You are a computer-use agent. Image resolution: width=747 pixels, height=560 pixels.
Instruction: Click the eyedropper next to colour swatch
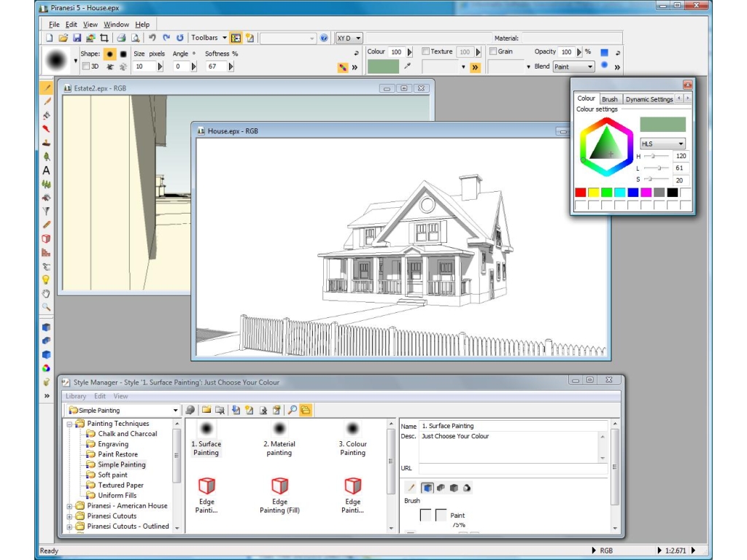[408, 66]
